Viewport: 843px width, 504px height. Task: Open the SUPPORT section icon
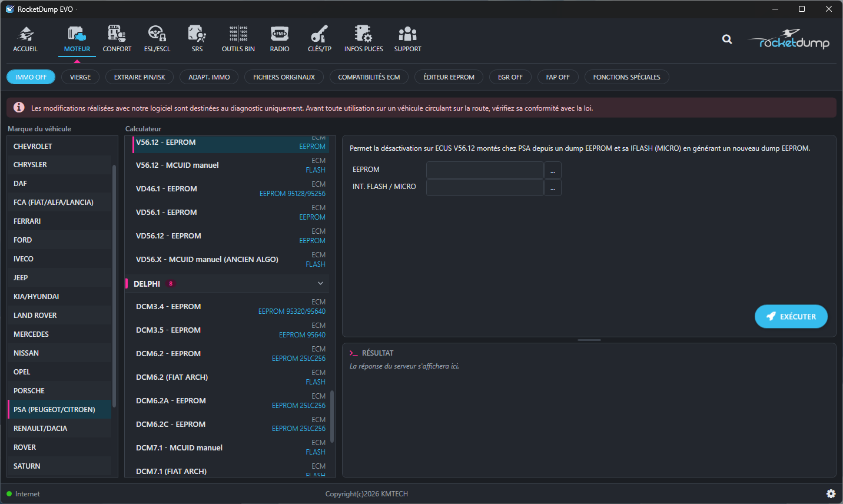pos(408,39)
